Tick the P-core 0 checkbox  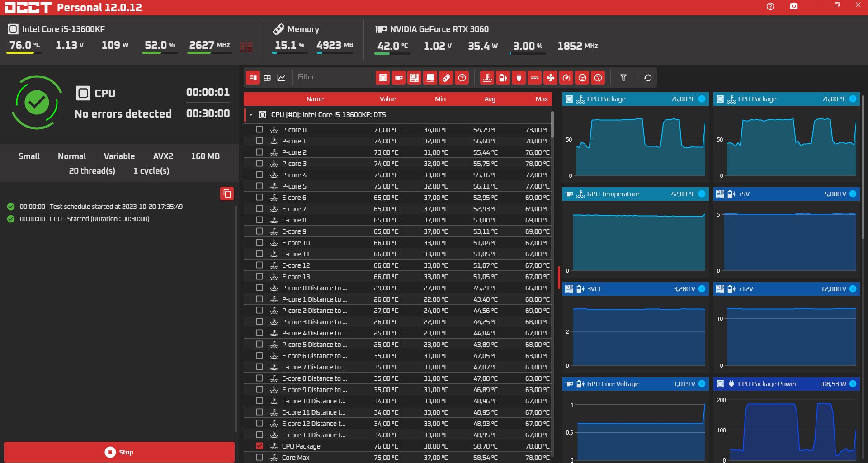[x=259, y=129]
